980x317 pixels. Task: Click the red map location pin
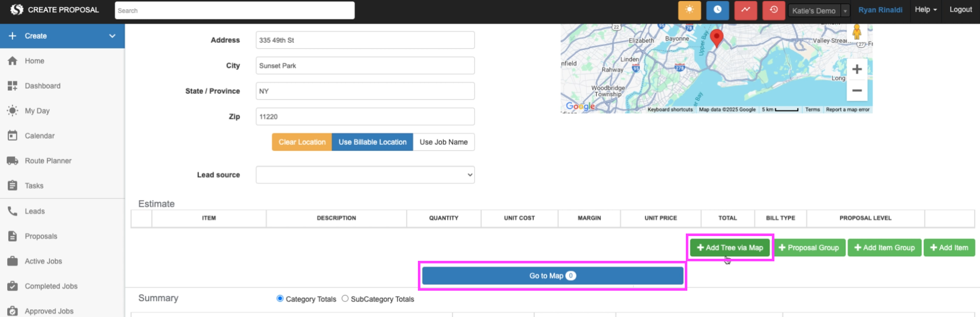pyautogui.click(x=716, y=37)
